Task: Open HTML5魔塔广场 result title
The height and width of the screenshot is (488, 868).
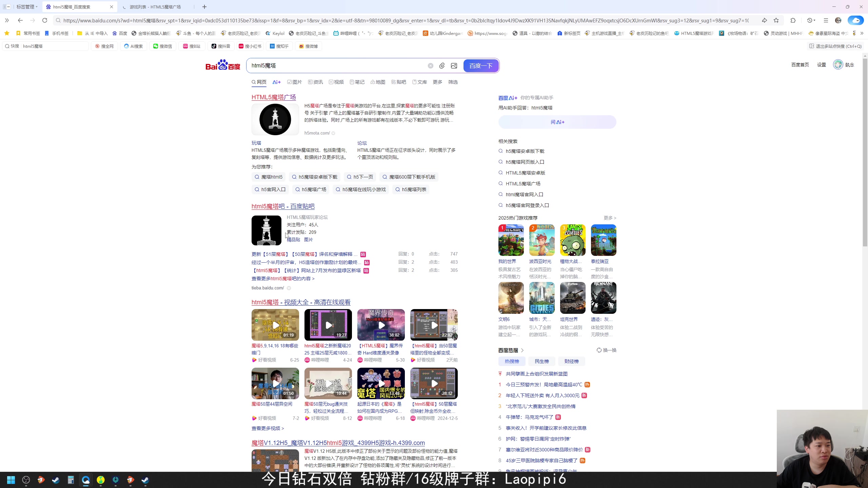Action: click(274, 97)
